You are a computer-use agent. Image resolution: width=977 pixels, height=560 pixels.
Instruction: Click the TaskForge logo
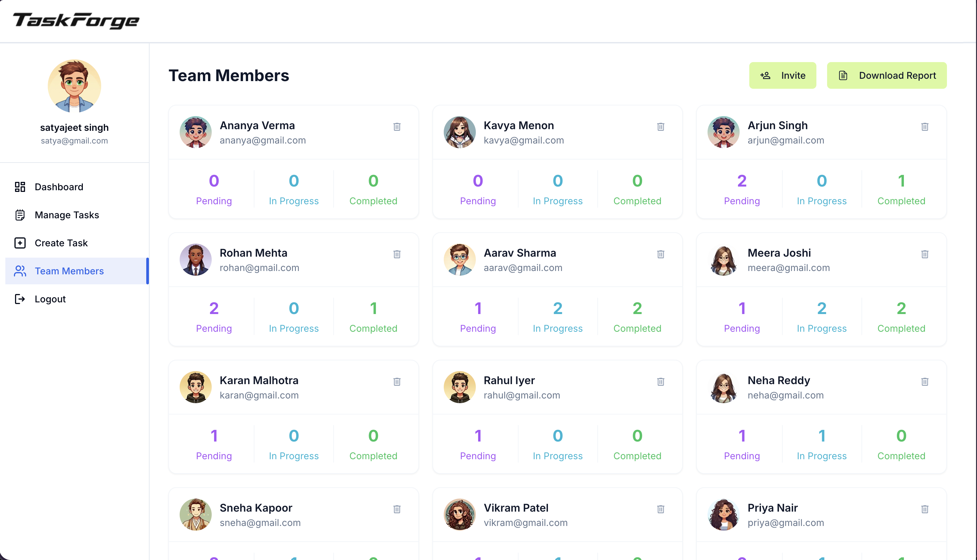tap(76, 20)
